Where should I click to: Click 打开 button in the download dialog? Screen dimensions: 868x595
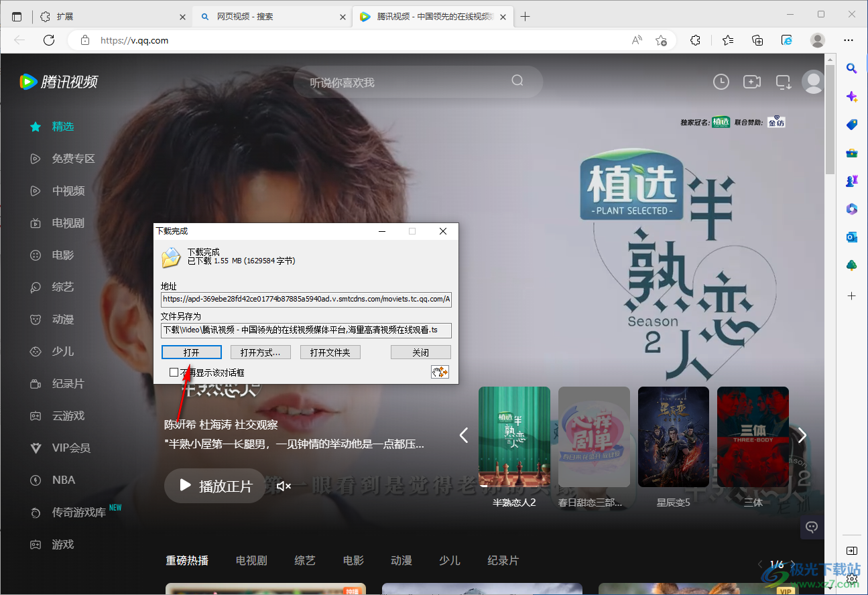click(x=191, y=352)
